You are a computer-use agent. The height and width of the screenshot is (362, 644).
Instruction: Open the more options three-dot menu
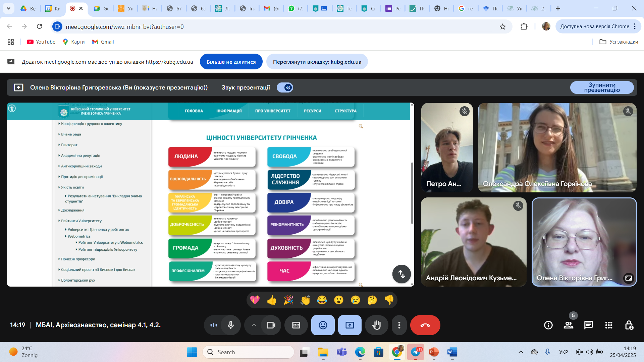[399, 325]
